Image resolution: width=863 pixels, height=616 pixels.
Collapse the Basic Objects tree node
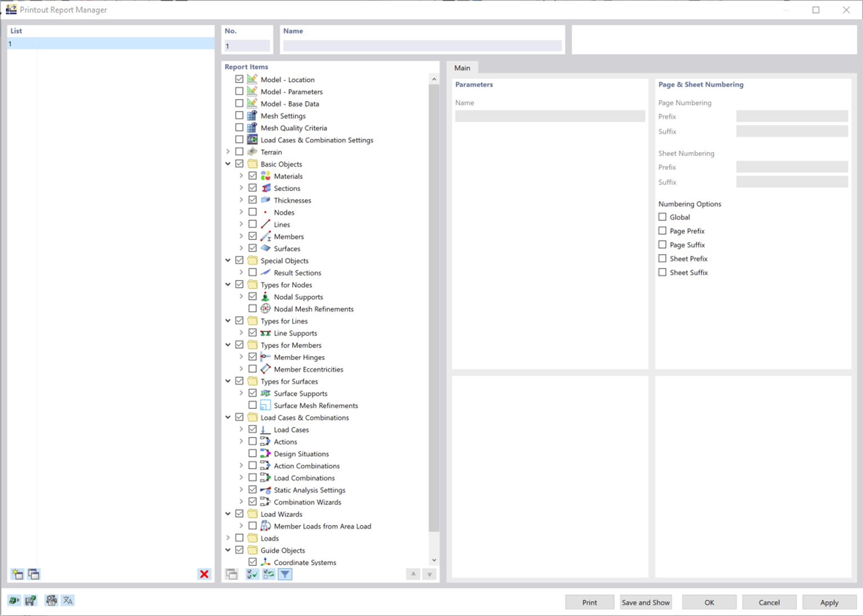tap(228, 163)
